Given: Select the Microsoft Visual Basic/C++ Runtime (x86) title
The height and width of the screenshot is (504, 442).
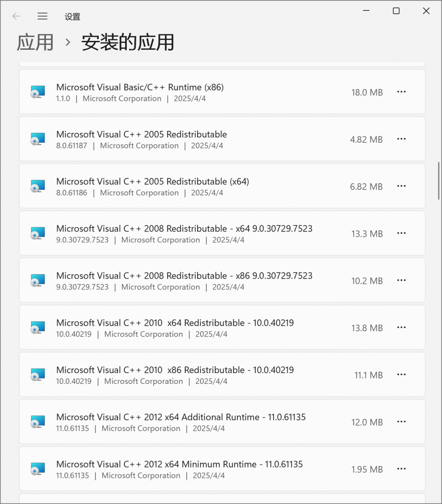Looking at the screenshot, I should click(140, 87).
